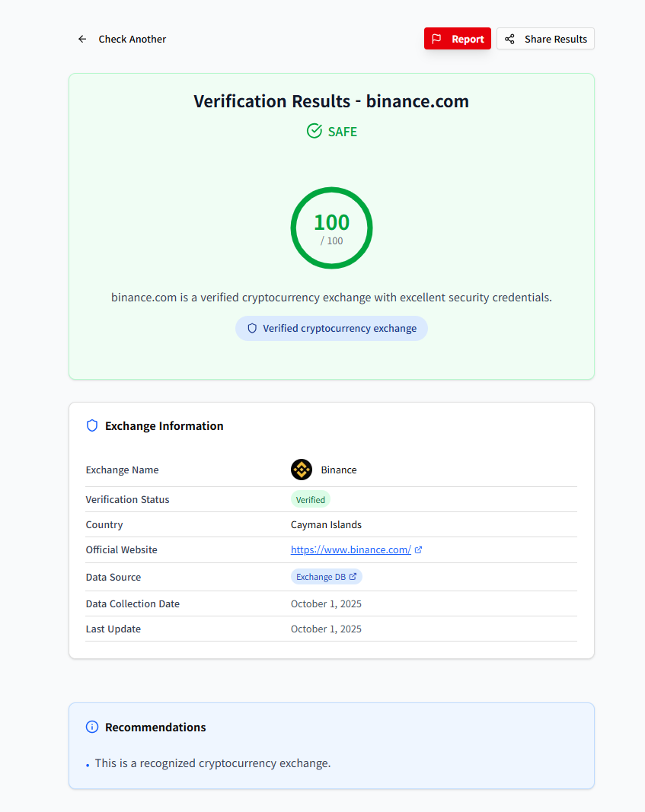Open Share Results

pos(545,39)
